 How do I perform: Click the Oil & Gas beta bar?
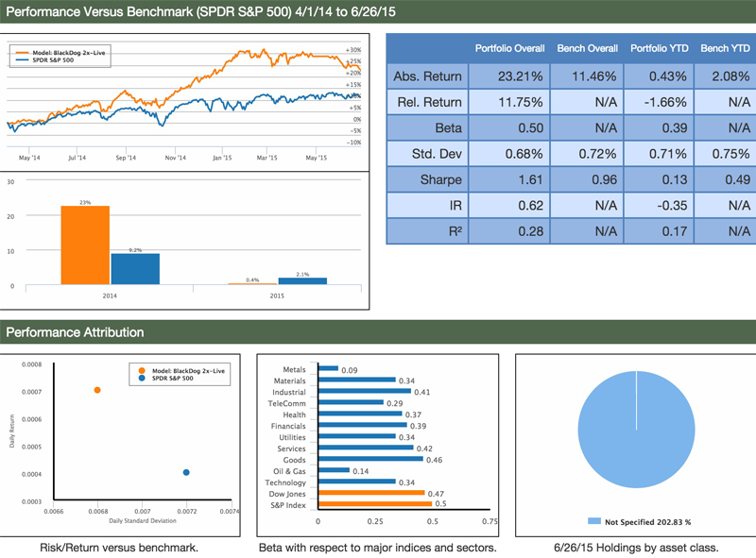335,470
